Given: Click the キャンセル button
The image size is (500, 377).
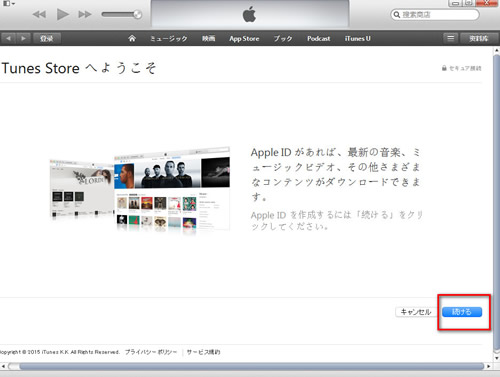Looking at the screenshot, I should 416,312.
